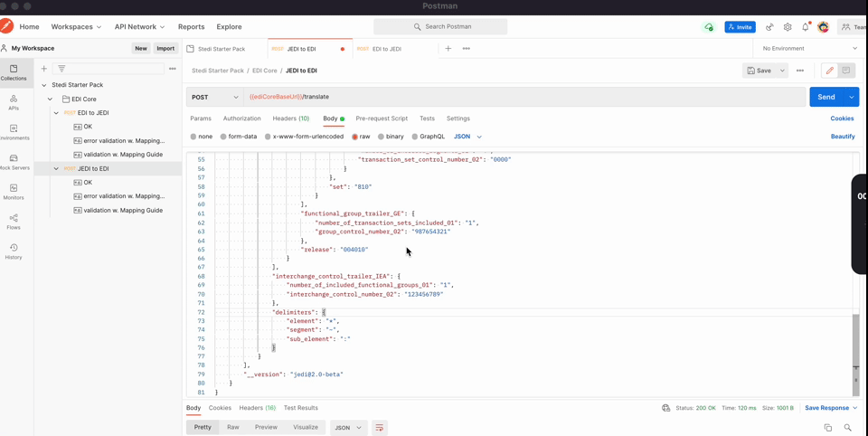Open the notifications bell icon
This screenshot has width=868, height=436.
point(806,26)
